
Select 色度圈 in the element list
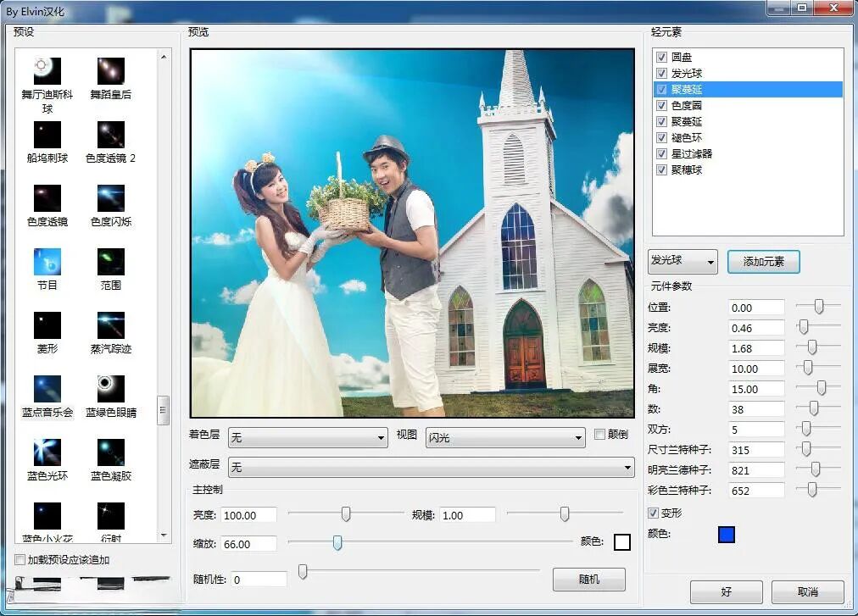click(x=687, y=105)
